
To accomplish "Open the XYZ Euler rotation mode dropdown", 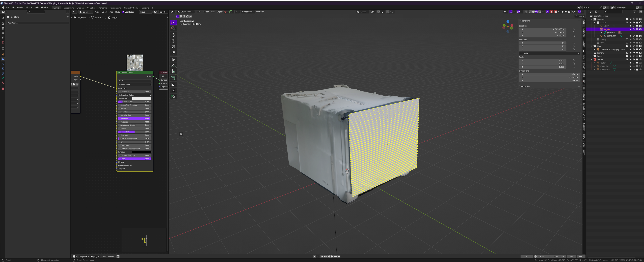I will pyautogui.click(x=549, y=53).
